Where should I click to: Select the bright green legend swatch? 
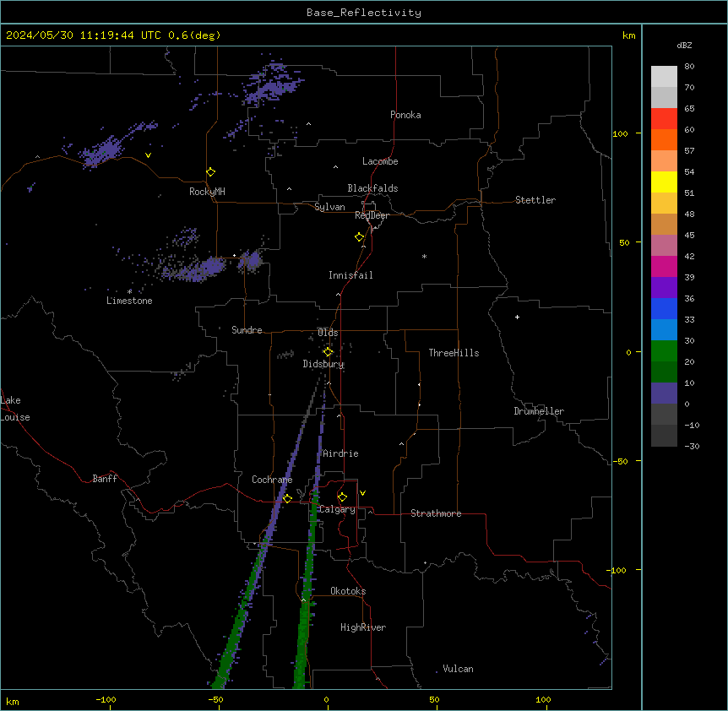click(664, 351)
